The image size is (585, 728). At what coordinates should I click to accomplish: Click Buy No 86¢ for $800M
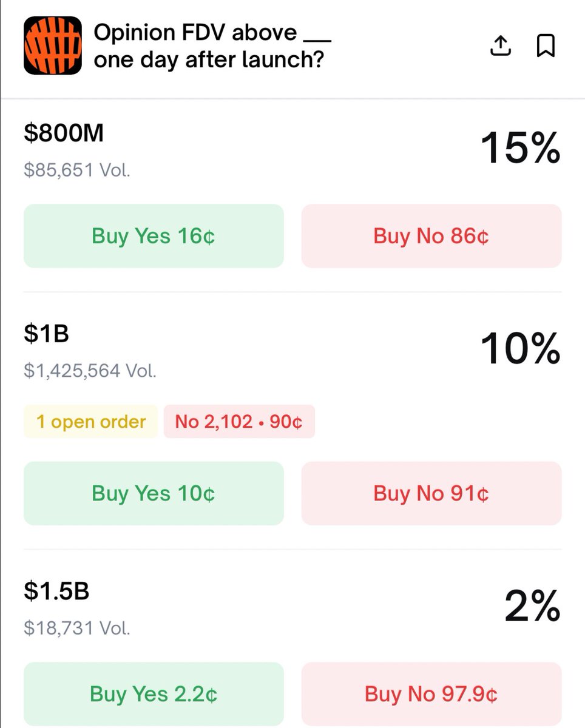tap(431, 236)
